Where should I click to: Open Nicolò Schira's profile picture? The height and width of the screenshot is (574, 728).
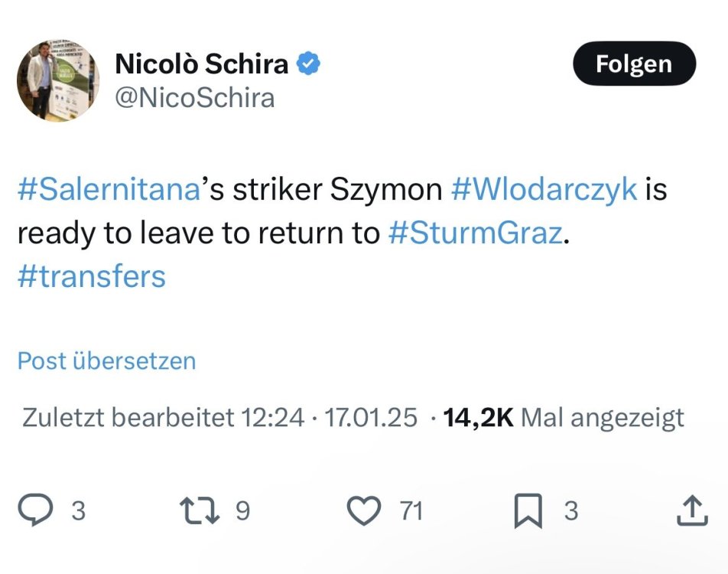tap(58, 81)
